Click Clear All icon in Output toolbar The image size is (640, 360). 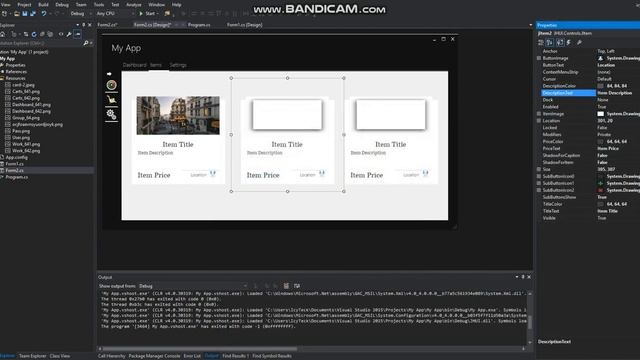coord(286,286)
